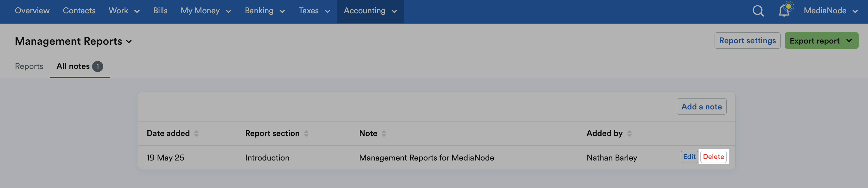The image size is (868, 188).
Task: Click the 'Introduction' report section cell
Action: pyautogui.click(x=267, y=158)
